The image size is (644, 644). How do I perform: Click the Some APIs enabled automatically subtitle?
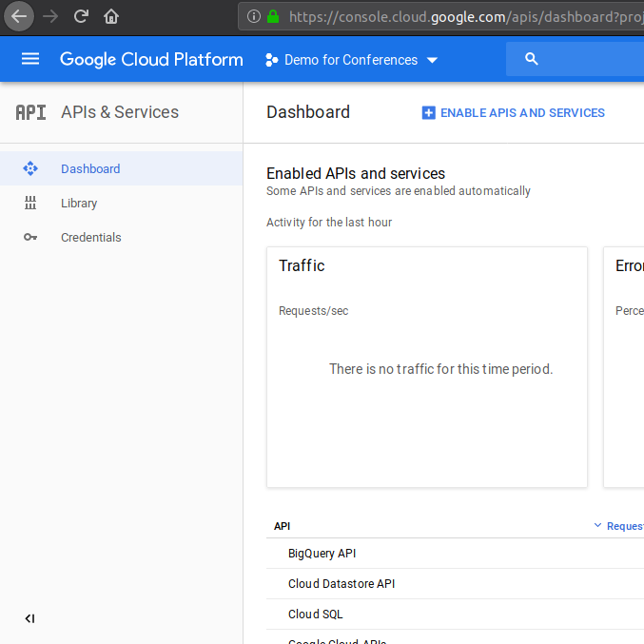pos(399,191)
